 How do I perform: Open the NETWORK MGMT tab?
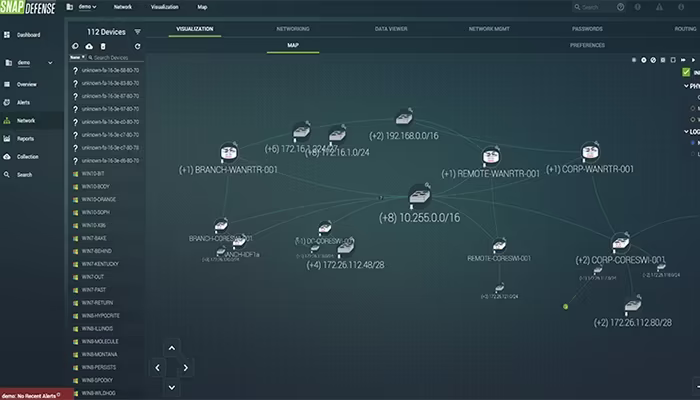tap(489, 29)
